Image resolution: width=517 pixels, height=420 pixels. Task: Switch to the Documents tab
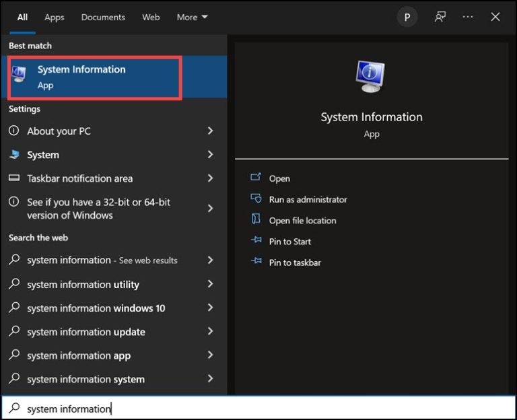(x=103, y=17)
